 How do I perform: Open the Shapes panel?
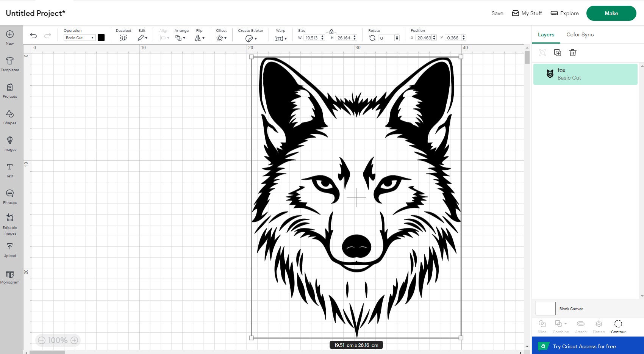point(10,117)
